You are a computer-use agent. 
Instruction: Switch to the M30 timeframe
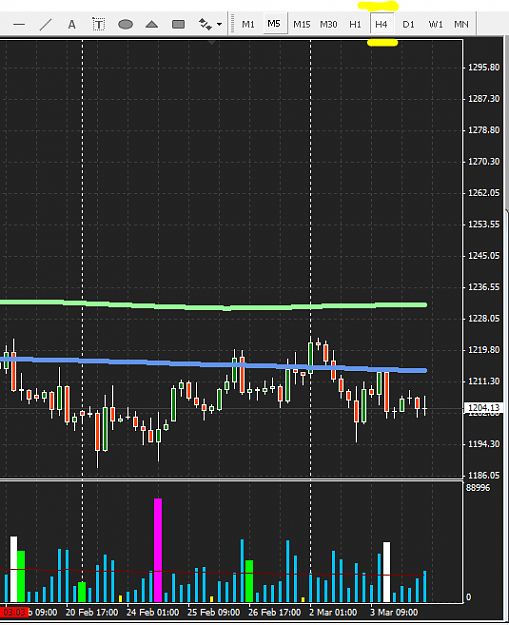tap(328, 25)
